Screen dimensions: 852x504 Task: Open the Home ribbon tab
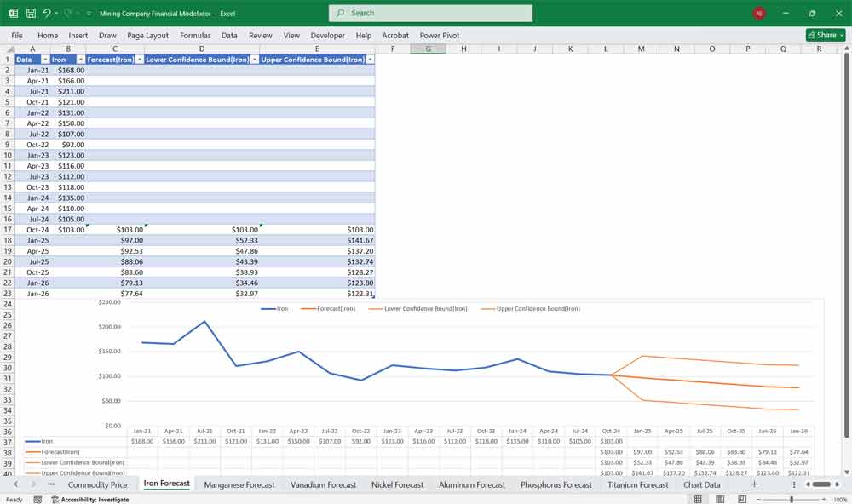[x=48, y=35]
